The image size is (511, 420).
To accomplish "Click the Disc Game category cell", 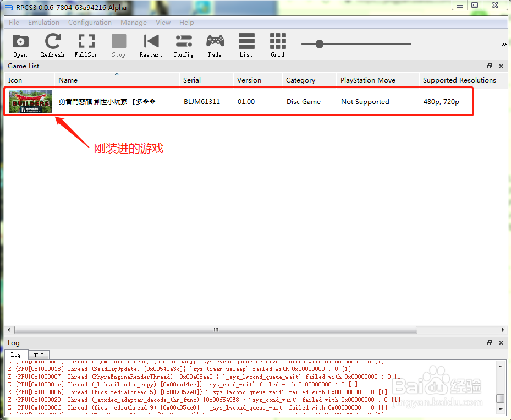I will (x=304, y=102).
